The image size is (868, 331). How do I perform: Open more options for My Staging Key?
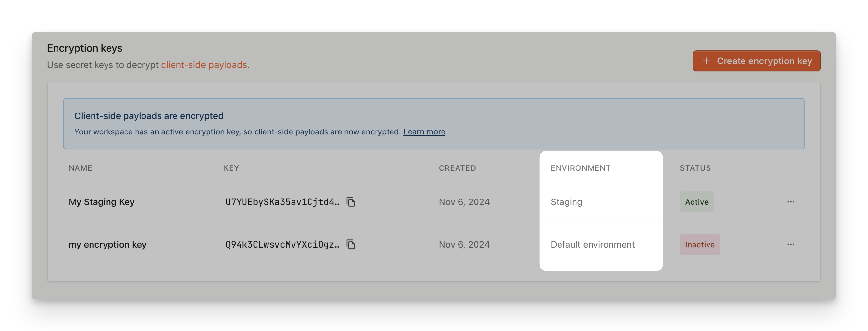pyautogui.click(x=791, y=202)
